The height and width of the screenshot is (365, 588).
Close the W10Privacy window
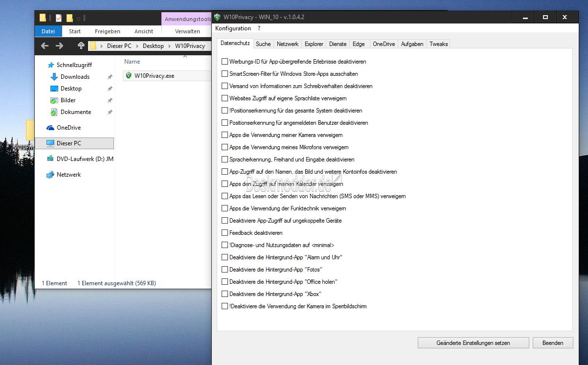565,17
